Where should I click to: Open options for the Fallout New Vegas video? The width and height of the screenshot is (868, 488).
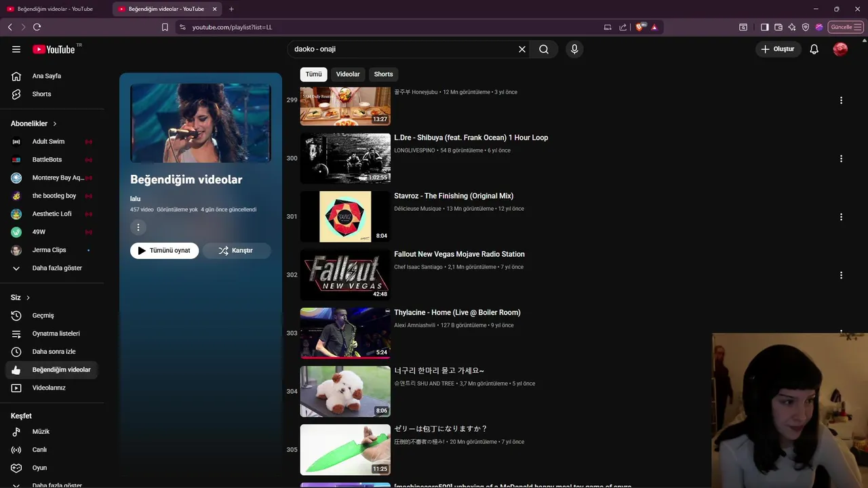pos(841,275)
